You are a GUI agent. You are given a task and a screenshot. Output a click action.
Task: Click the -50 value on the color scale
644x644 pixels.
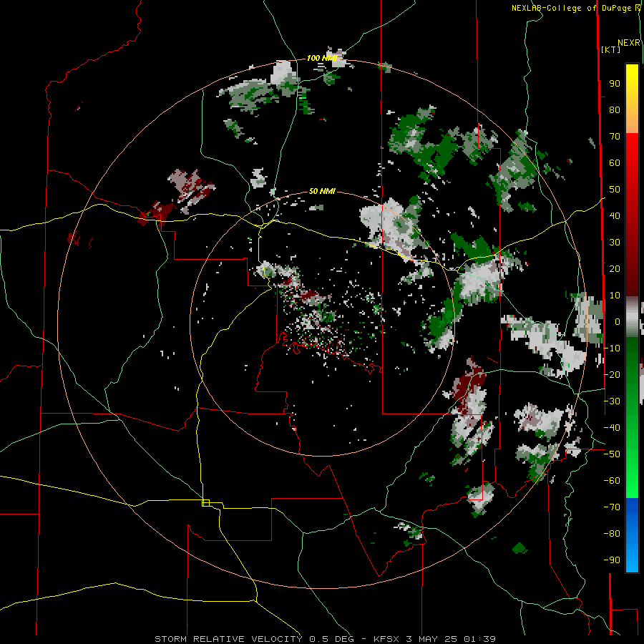[612, 454]
